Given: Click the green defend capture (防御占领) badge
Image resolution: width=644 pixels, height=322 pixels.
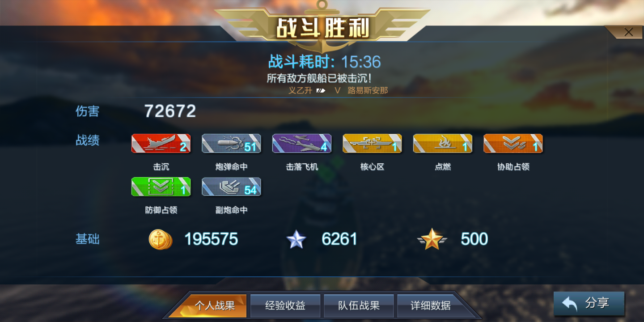Looking at the screenshot, I should [x=161, y=187].
